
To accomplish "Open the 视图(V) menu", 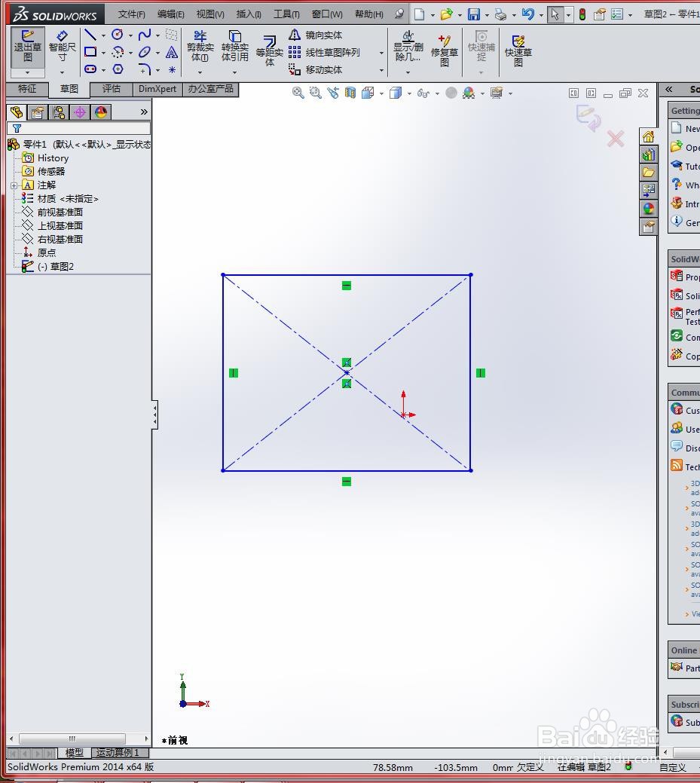I will point(209,14).
